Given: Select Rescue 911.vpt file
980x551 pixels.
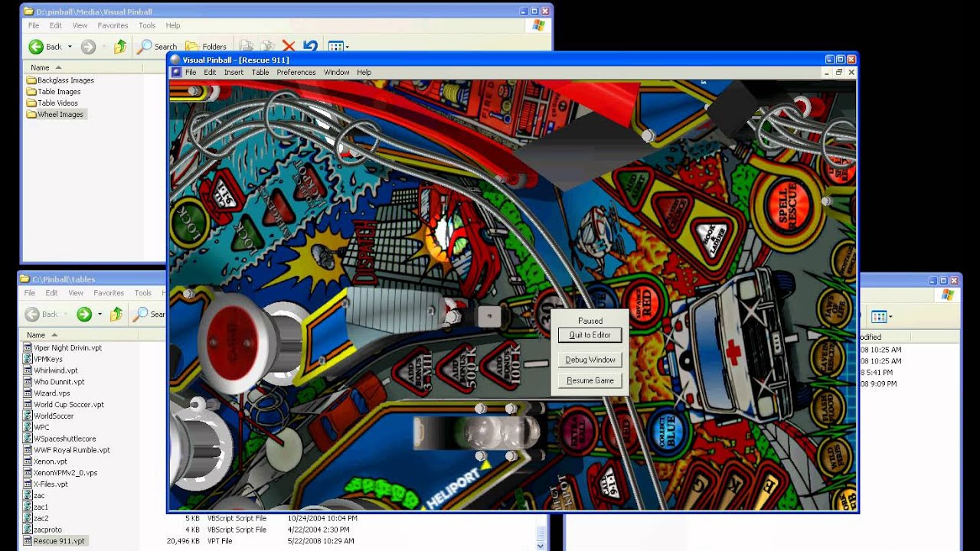Looking at the screenshot, I should pos(54,541).
